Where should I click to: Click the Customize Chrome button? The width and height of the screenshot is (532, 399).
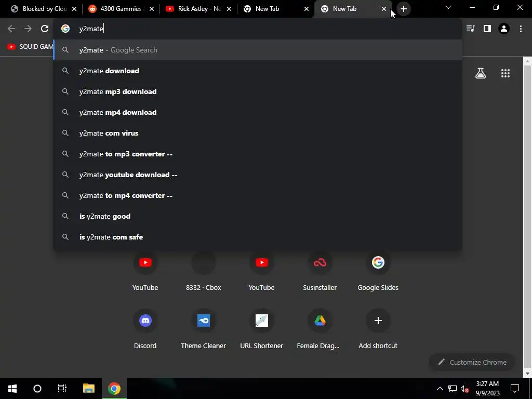point(472,362)
